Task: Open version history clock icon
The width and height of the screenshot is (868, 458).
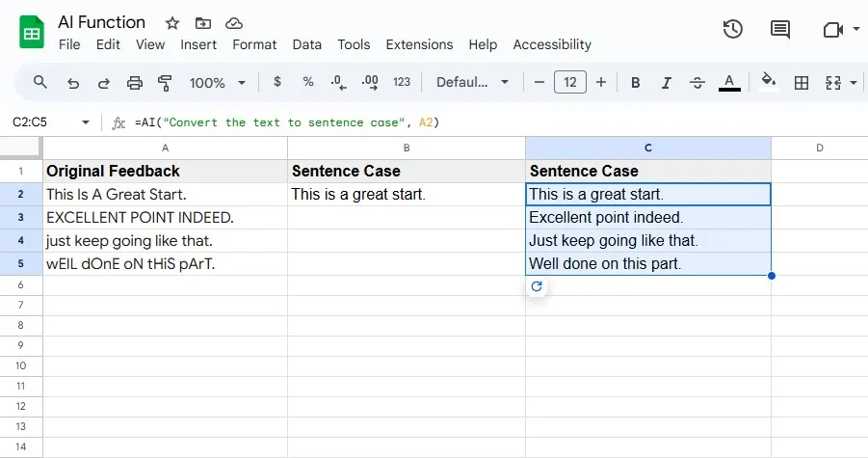Action: pyautogui.click(x=733, y=30)
